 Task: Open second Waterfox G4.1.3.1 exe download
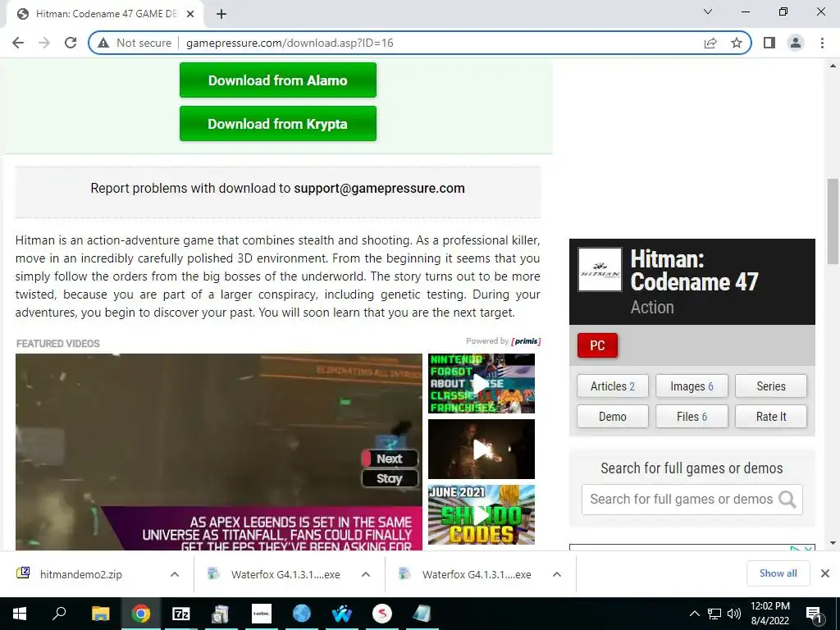[477, 574]
